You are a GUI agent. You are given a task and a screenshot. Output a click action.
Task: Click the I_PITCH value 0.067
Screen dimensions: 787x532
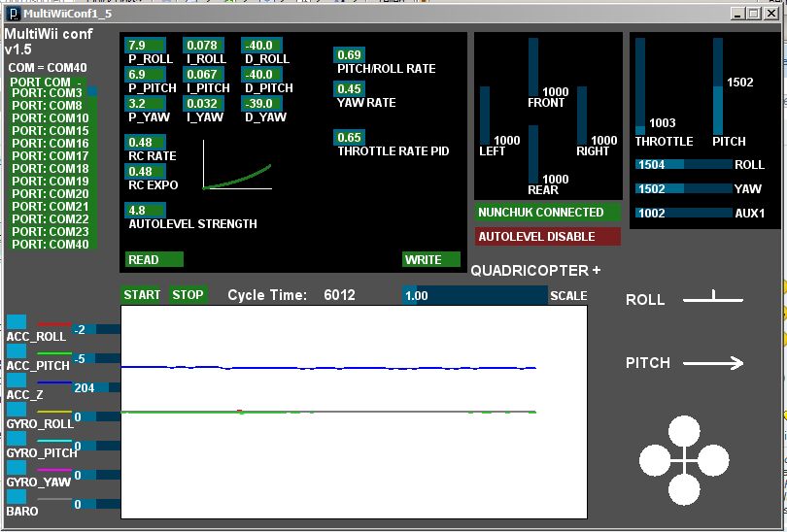pos(203,74)
